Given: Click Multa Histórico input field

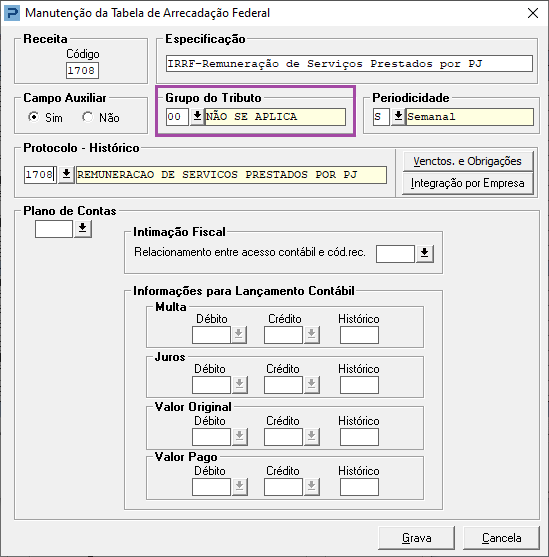Looking at the screenshot, I should [359, 335].
